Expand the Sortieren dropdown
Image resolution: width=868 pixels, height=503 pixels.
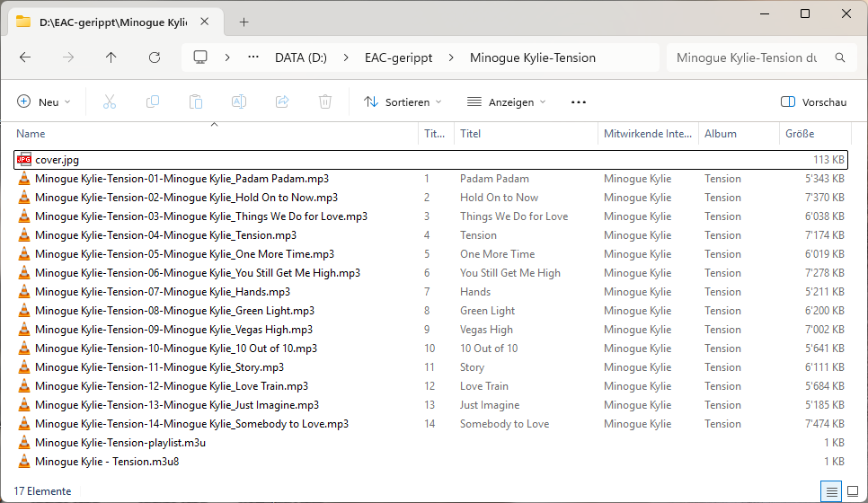[x=403, y=102]
